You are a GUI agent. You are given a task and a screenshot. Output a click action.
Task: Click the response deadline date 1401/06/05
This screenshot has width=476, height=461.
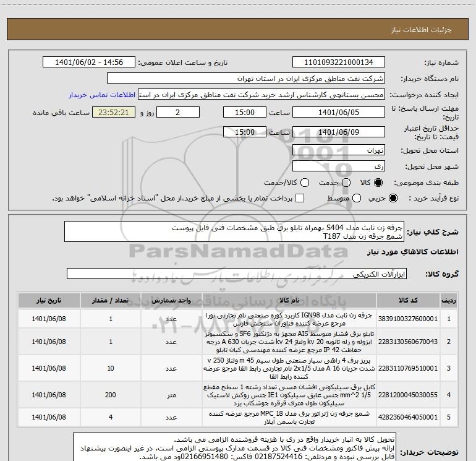coord(339,112)
